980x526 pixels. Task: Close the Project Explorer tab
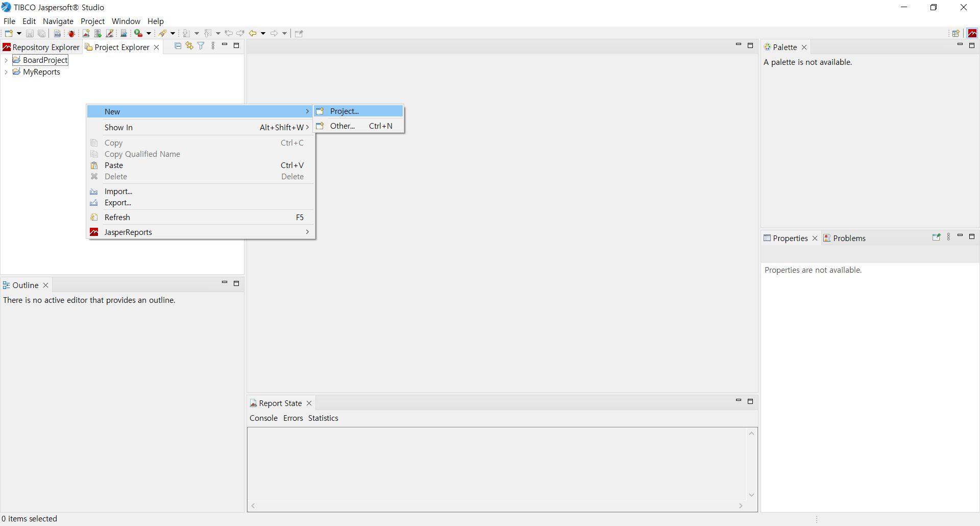157,47
